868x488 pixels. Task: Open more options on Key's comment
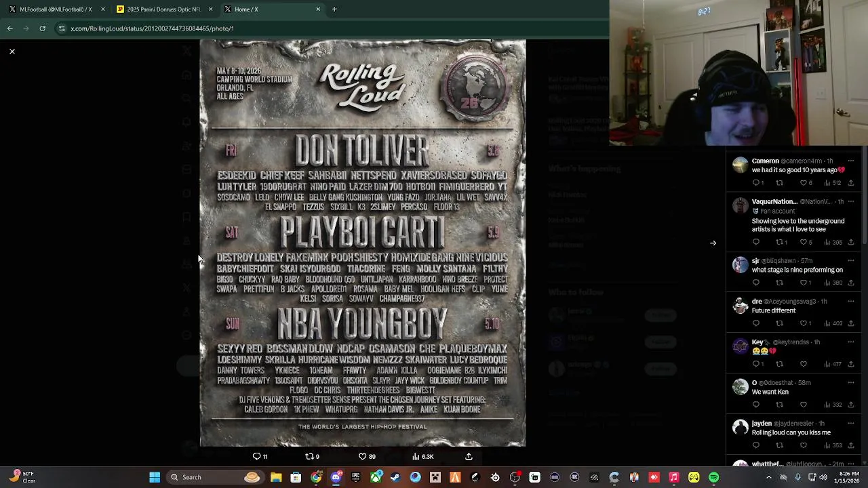pos(851,342)
